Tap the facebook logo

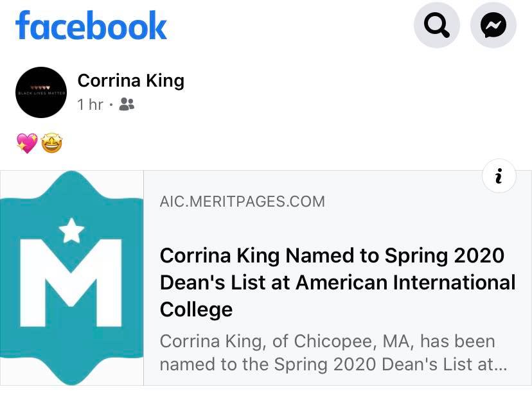click(91, 26)
